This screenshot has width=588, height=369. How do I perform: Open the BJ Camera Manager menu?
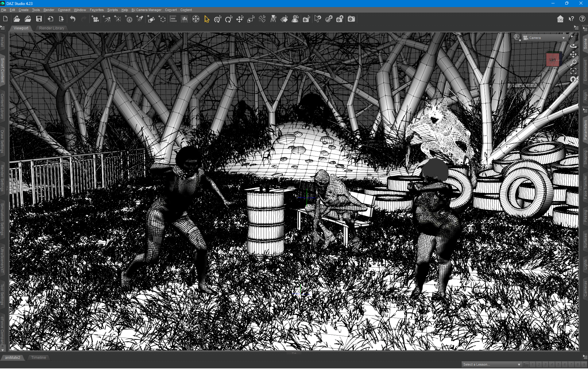pos(146,10)
